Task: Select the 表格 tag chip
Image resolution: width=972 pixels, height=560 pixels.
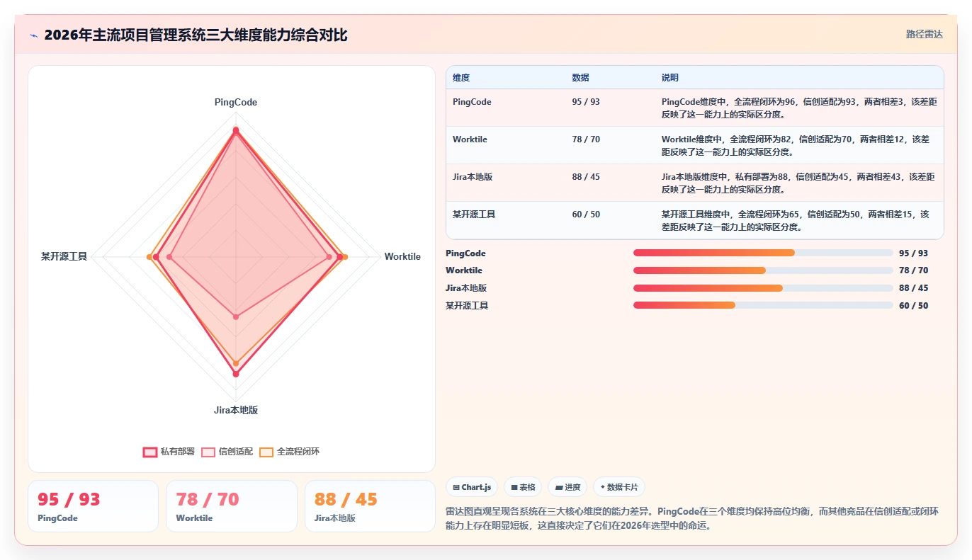Action: click(523, 487)
